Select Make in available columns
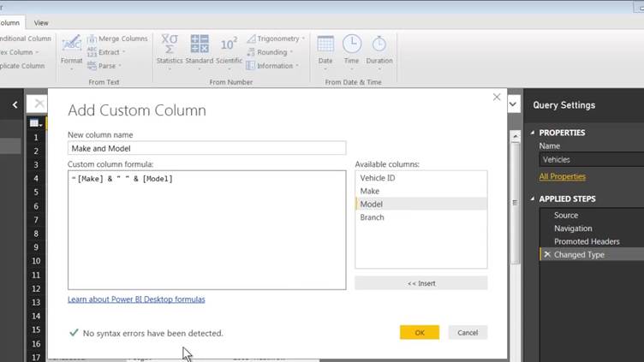644x362 pixels. tap(421, 191)
